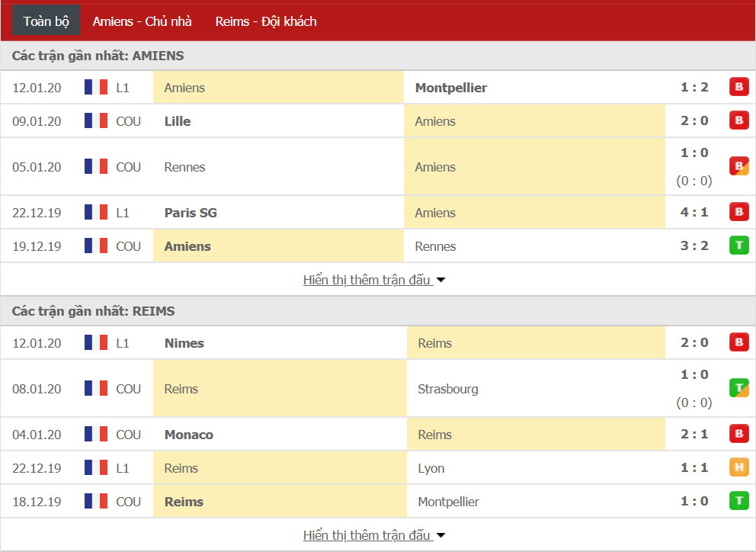Click the loss badge for Lille vs Amiens

click(738, 120)
